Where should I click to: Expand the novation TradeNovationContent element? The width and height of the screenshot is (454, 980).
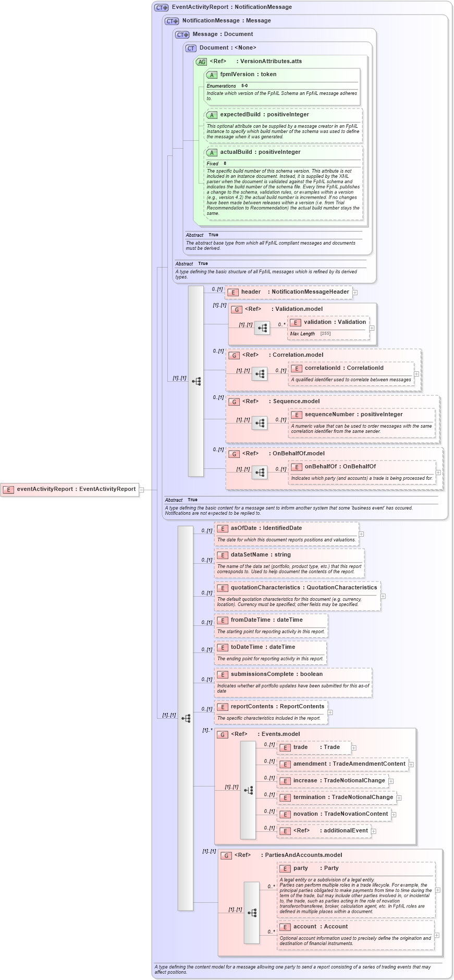(394, 815)
